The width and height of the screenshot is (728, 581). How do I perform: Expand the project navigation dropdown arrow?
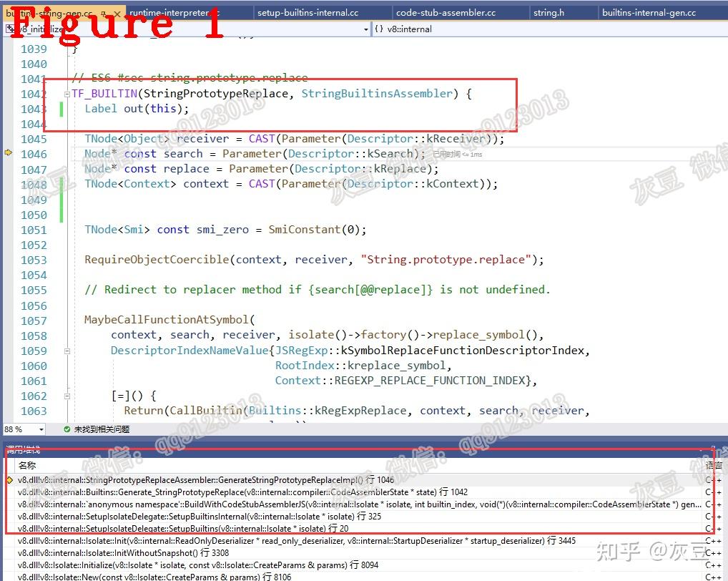[x=366, y=30]
